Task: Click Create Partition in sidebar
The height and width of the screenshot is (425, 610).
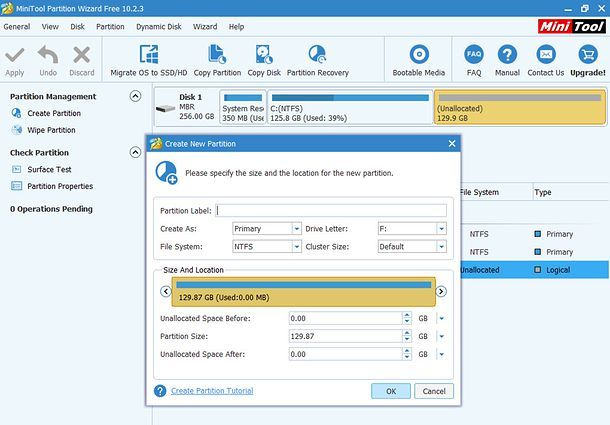Action: click(x=54, y=113)
